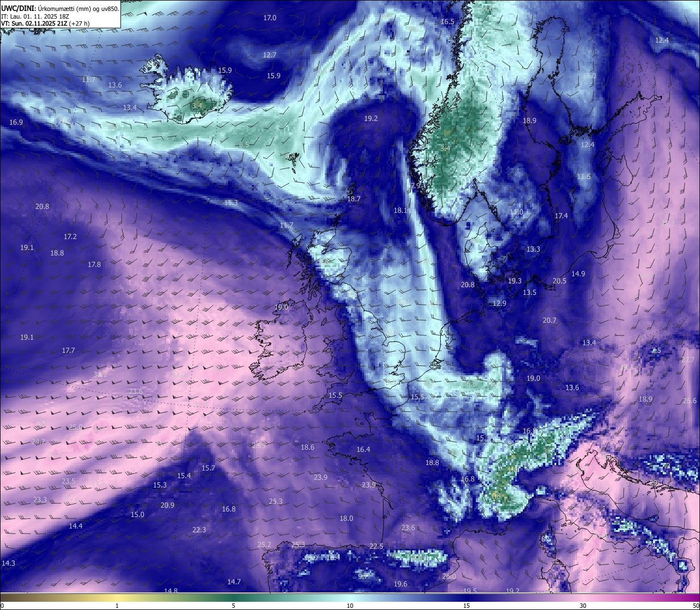Click the 23.3 value label
The image size is (700, 610).
pyautogui.click(x=40, y=500)
